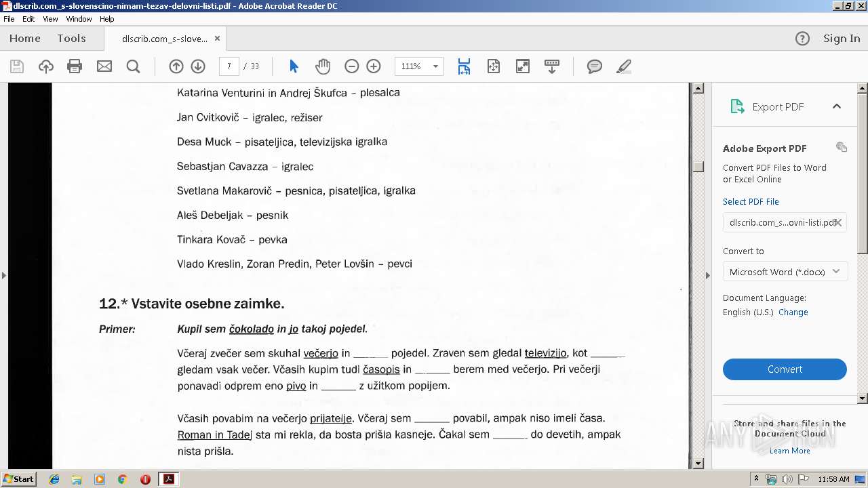868x488 pixels.
Task: Click the system tray volume icon
Action: point(787,479)
